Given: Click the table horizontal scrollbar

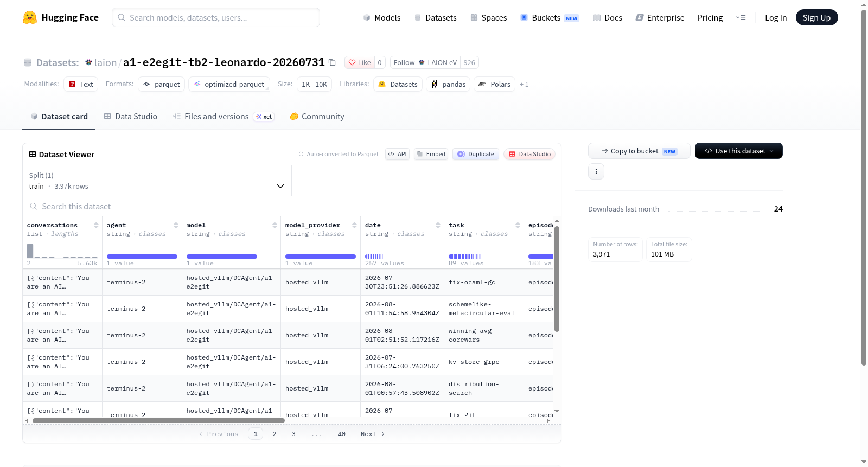Looking at the screenshot, I should [x=158, y=420].
